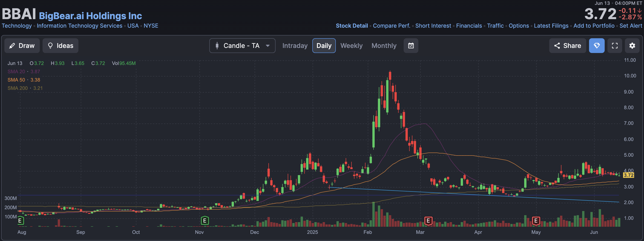Click the 300M volume axis label
Viewport: 644px width, 241px height.
(x=11, y=198)
